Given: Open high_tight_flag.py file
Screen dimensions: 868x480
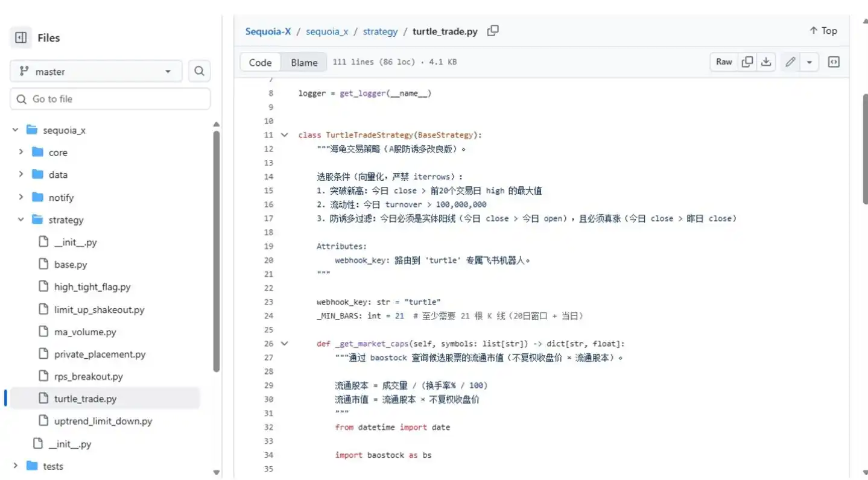Looking at the screenshot, I should pos(92,287).
